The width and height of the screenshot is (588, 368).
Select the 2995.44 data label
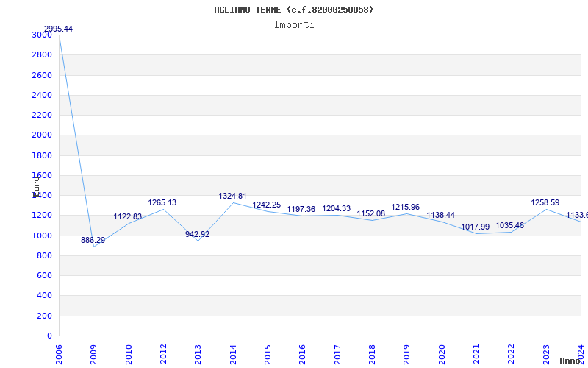click(x=58, y=29)
